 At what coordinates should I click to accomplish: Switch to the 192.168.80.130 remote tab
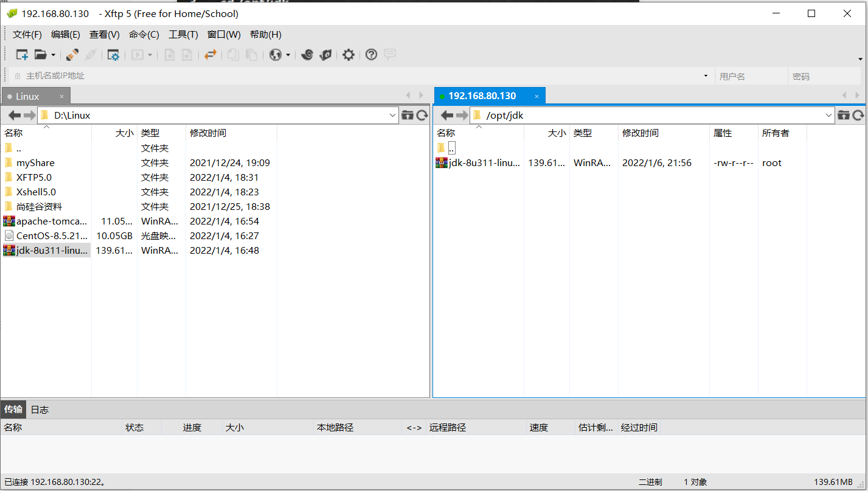tap(482, 96)
